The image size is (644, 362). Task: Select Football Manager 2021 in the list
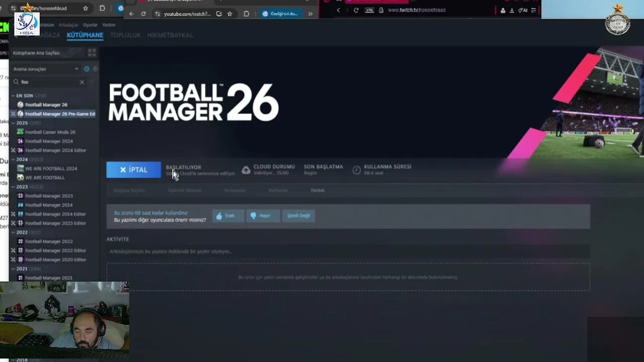point(49,278)
